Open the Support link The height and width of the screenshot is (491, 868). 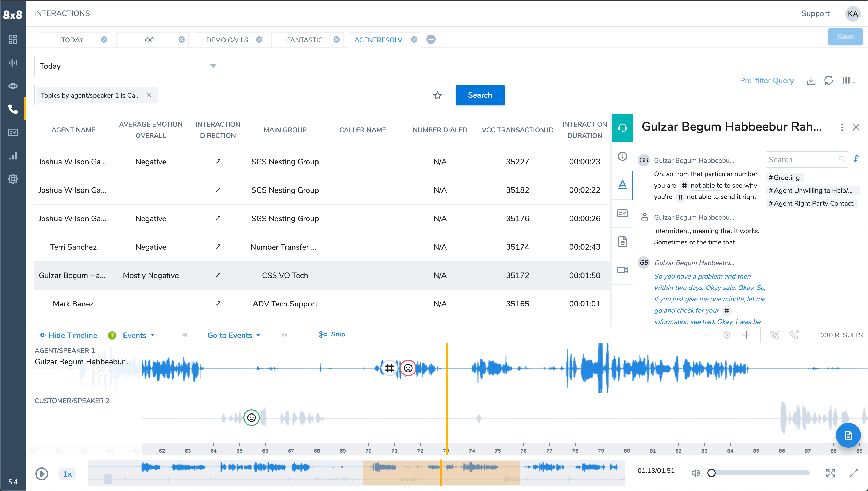pyautogui.click(x=815, y=13)
